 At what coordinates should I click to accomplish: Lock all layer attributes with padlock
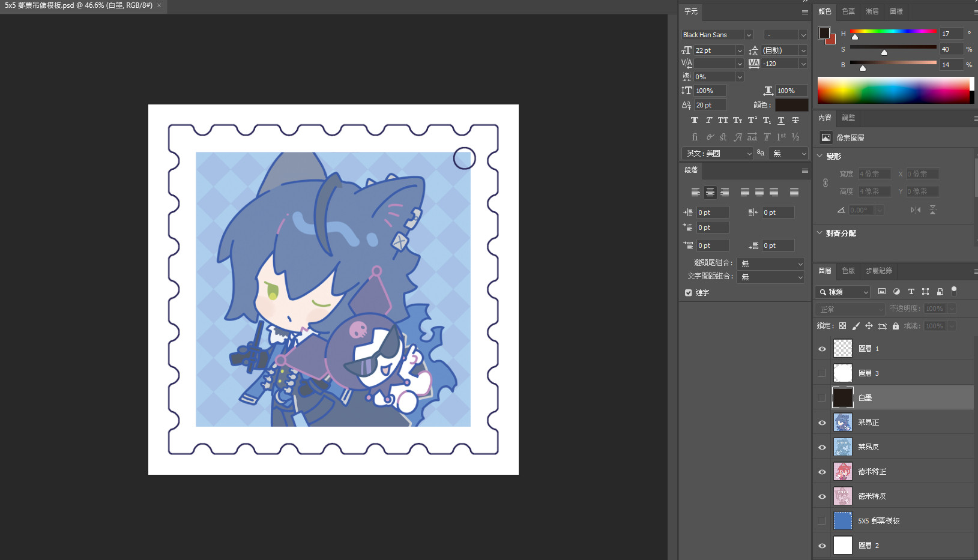895,326
